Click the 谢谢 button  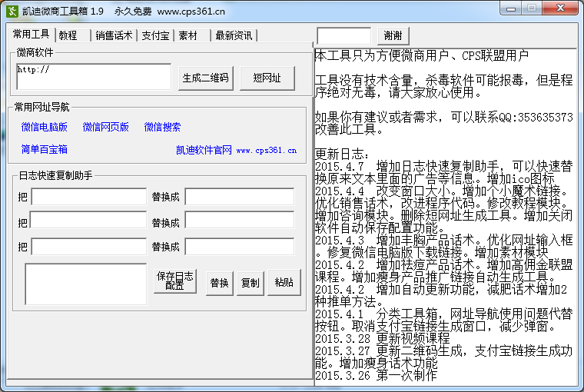point(393,35)
